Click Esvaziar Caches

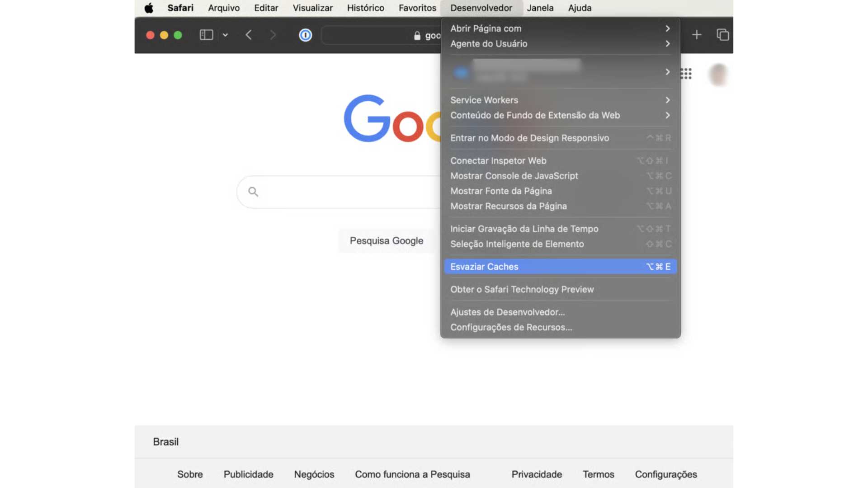560,267
